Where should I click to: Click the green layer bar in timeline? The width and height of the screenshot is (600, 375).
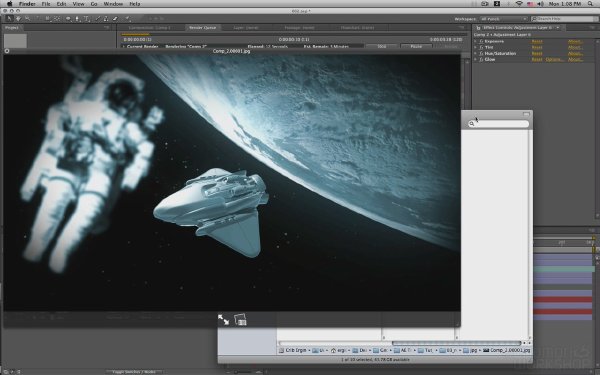coord(563,269)
